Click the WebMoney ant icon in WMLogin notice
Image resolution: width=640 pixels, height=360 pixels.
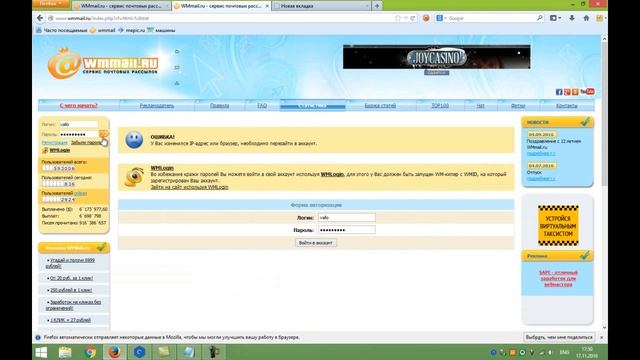point(134,177)
